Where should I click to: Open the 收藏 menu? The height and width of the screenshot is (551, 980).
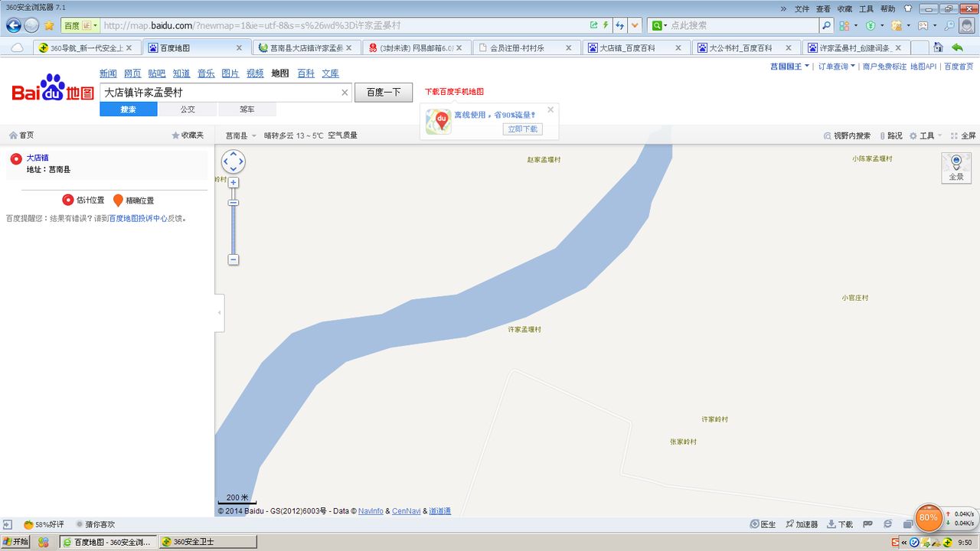pos(844,8)
